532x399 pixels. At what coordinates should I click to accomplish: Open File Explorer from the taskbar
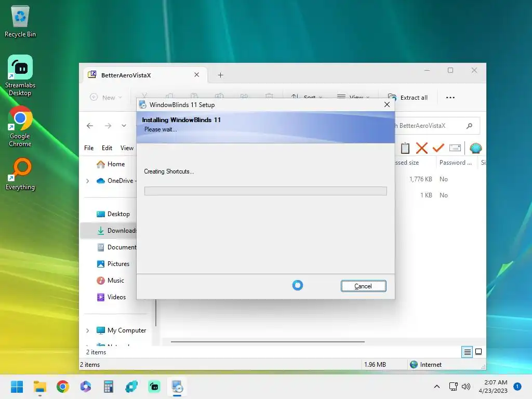[x=39, y=387]
